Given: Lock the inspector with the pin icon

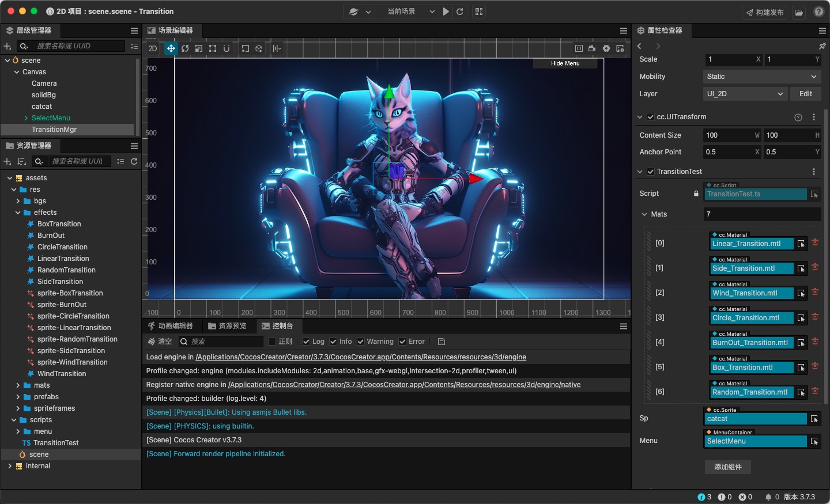Looking at the screenshot, I should [822, 46].
